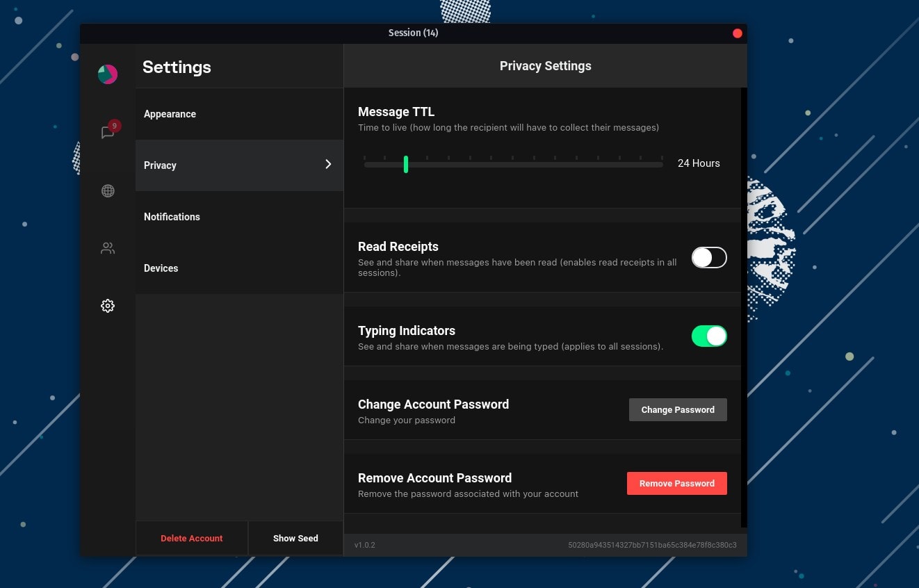Click the Change Password button

(x=678, y=410)
